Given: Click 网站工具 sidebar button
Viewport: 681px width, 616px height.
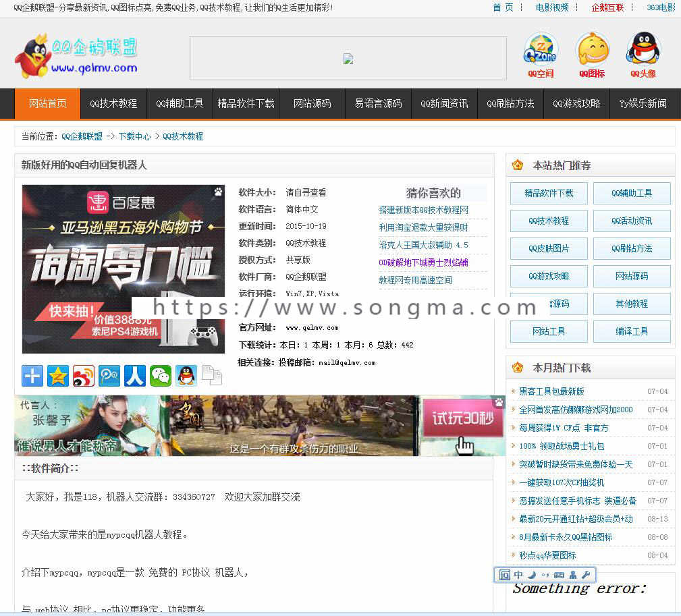Looking at the screenshot, I should coord(549,331).
